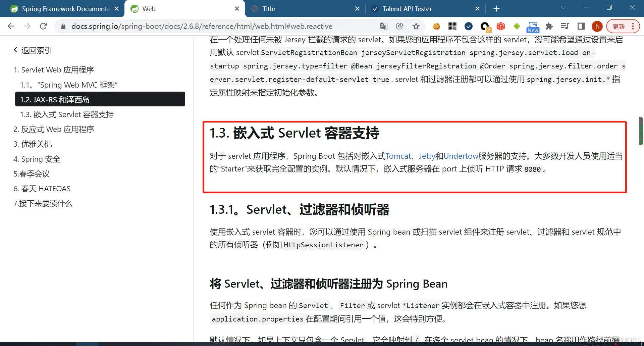Follow the Tomcat link
Viewport: 644px width, 346px height.
pos(398,156)
